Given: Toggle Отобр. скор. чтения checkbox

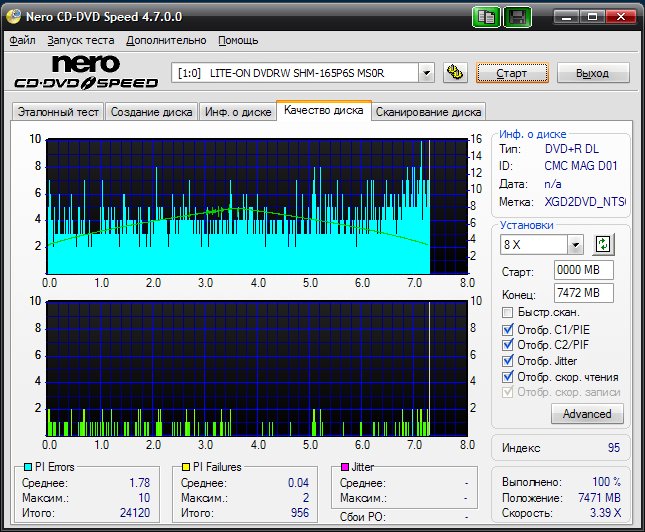Looking at the screenshot, I should click(x=508, y=377).
